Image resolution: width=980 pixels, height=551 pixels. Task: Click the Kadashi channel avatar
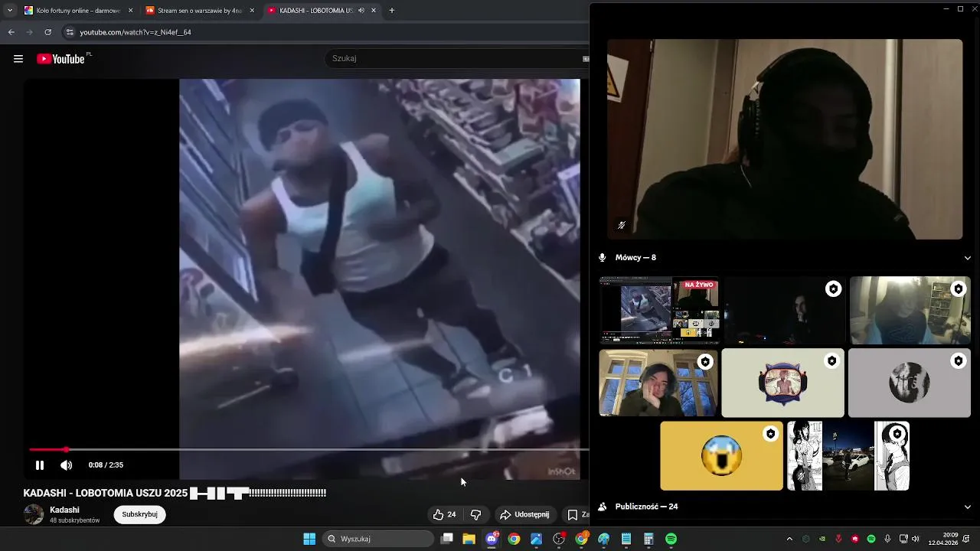pos(34,514)
